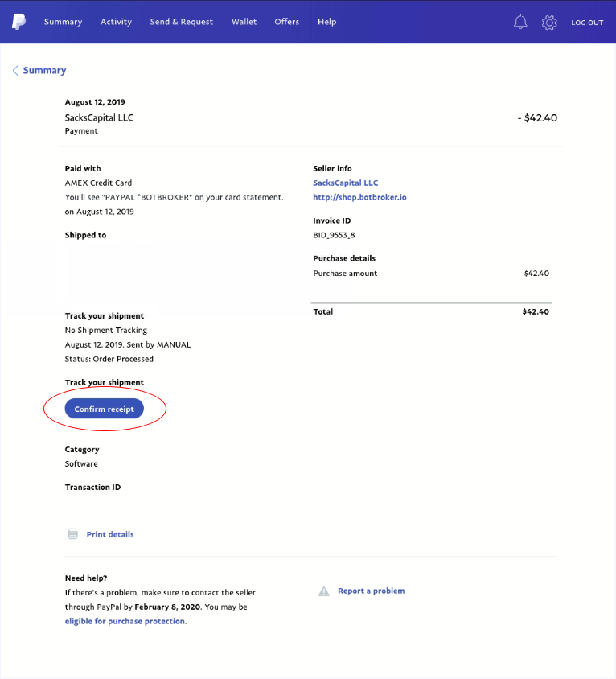616x679 pixels.
Task: Click the back chevron beside Summary
Action: tap(15, 70)
